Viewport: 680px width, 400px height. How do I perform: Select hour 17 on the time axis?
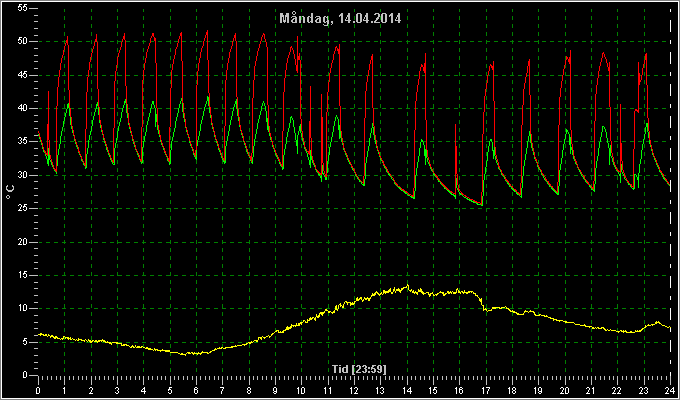point(486,390)
